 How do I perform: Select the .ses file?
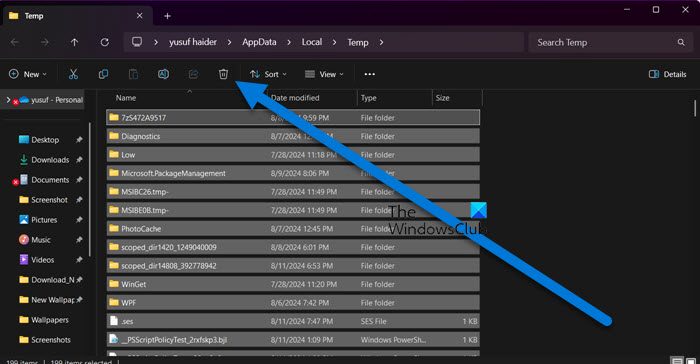click(293, 321)
